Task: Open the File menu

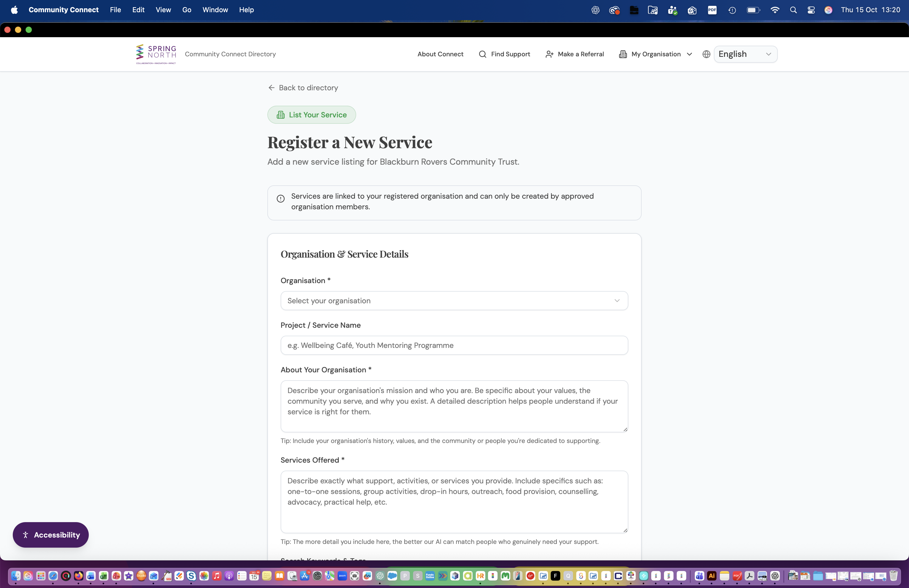Action: (x=115, y=10)
